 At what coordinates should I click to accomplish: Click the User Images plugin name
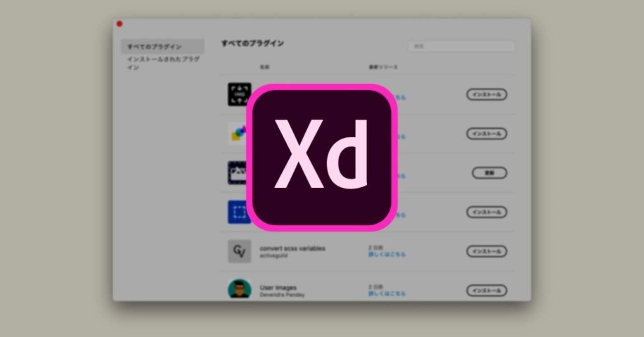[278, 288]
